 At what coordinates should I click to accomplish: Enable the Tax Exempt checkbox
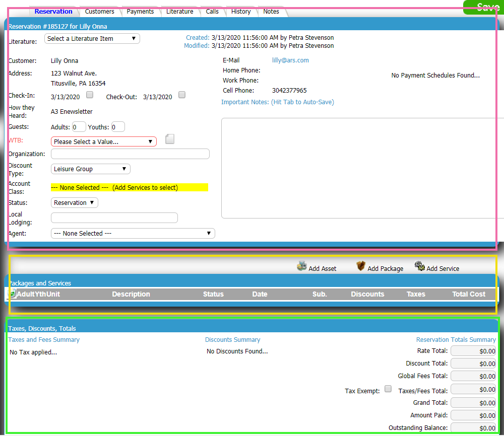[x=387, y=389]
